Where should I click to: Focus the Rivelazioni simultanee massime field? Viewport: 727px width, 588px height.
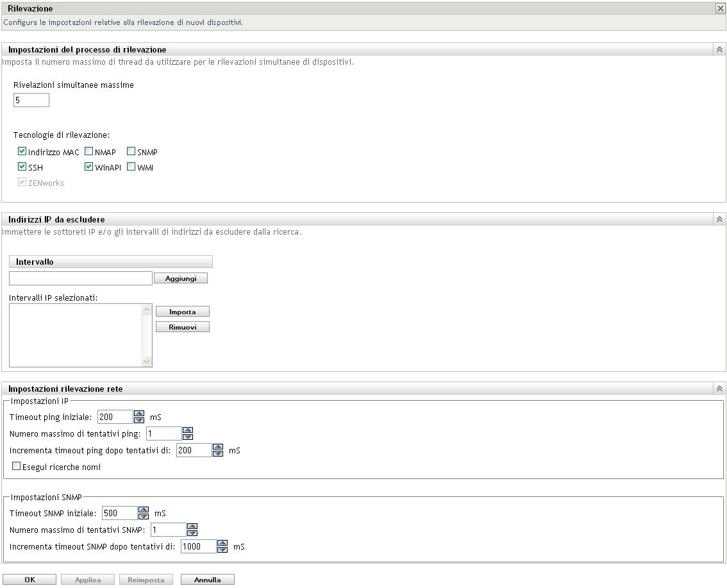pyautogui.click(x=31, y=100)
